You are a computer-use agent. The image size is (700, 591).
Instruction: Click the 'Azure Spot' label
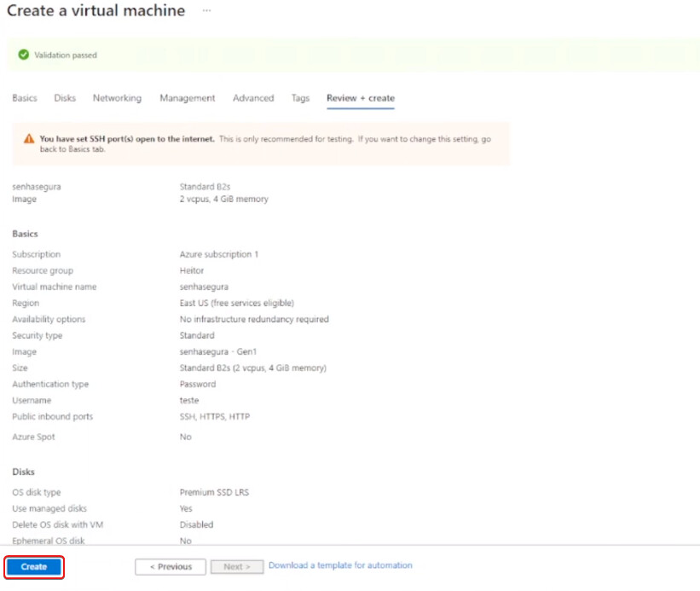point(33,437)
